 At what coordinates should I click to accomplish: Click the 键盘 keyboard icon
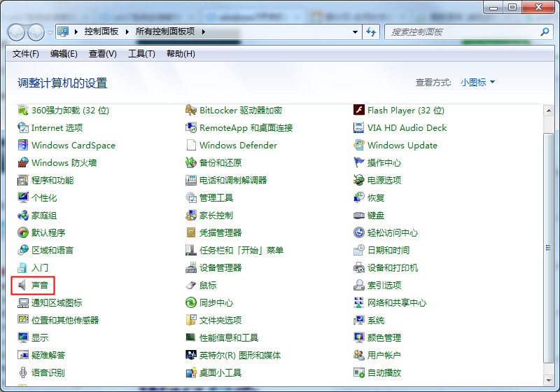point(358,215)
